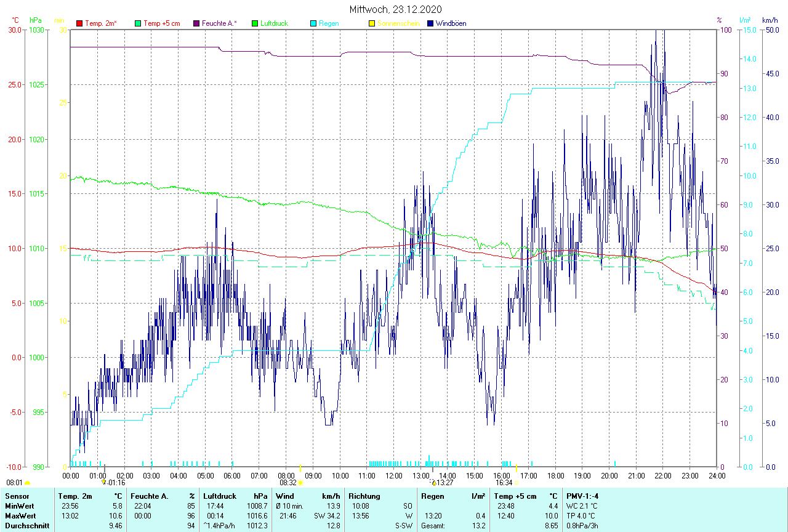Screen dimensions: 788x532
Task: Click the PMV-1:-4 header
Action: pos(582,496)
